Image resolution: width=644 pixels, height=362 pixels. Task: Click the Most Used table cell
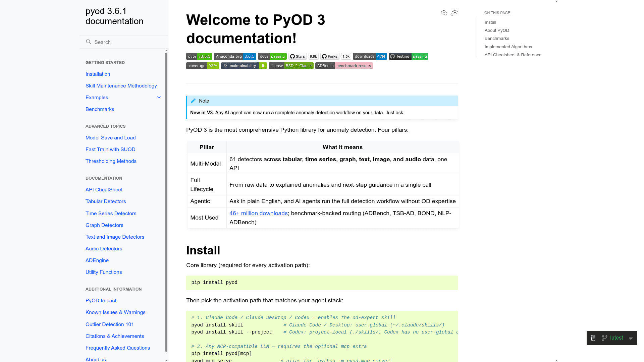click(x=207, y=218)
